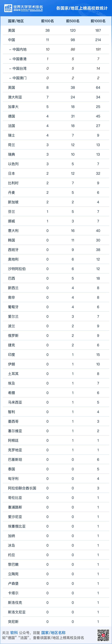The width and height of the screenshot is (112, 644).
Task: Click the 阿拉伯联合酋长国 row label
Action: [22, 488]
